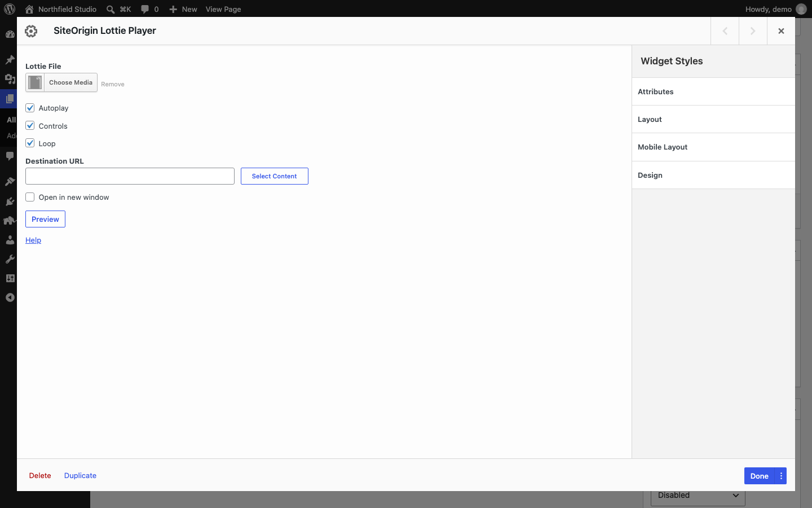Click the Preview button
812x508 pixels.
[x=45, y=219]
